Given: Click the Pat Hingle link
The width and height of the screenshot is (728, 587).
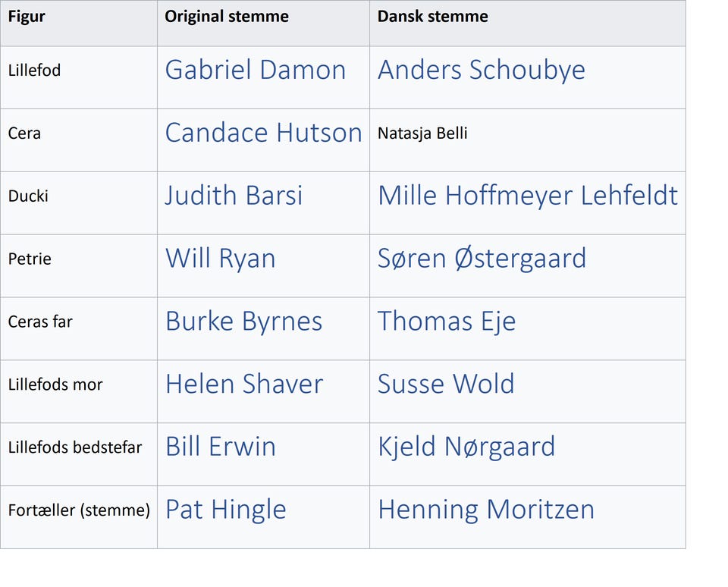Looking at the screenshot, I should (225, 510).
